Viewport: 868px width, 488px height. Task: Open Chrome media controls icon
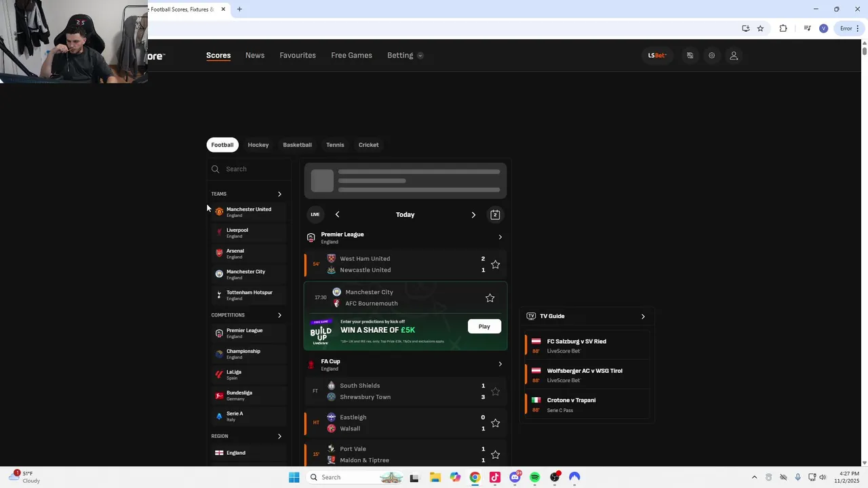[807, 28]
